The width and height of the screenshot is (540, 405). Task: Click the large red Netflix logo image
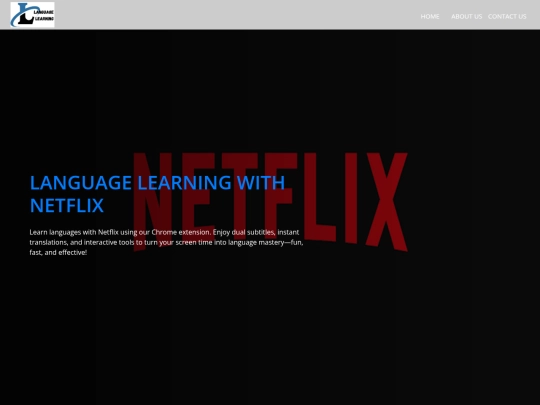click(x=270, y=202)
